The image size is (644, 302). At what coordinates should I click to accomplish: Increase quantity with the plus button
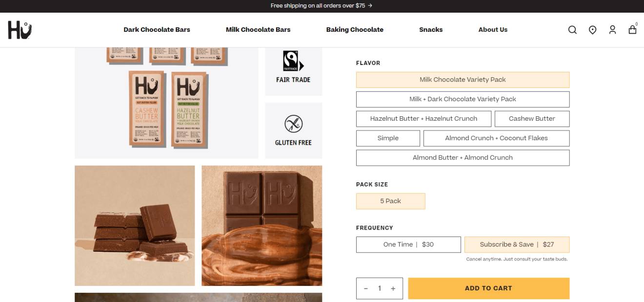point(393,288)
